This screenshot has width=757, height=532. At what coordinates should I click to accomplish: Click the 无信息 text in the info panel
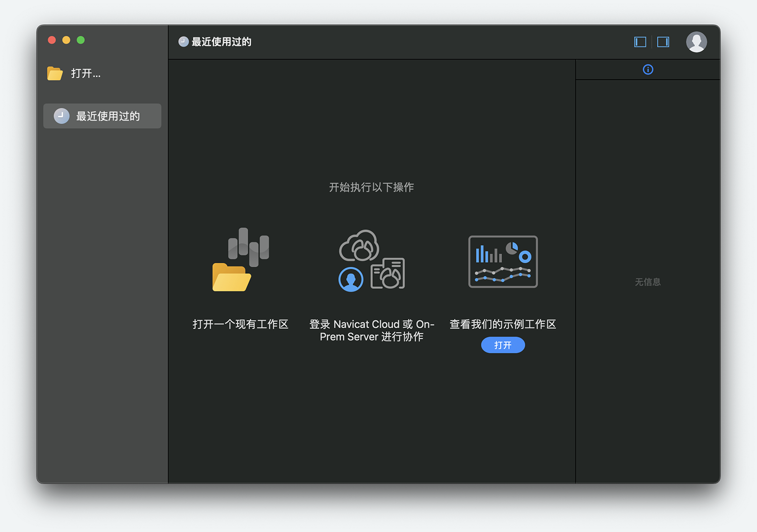pos(648,282)
